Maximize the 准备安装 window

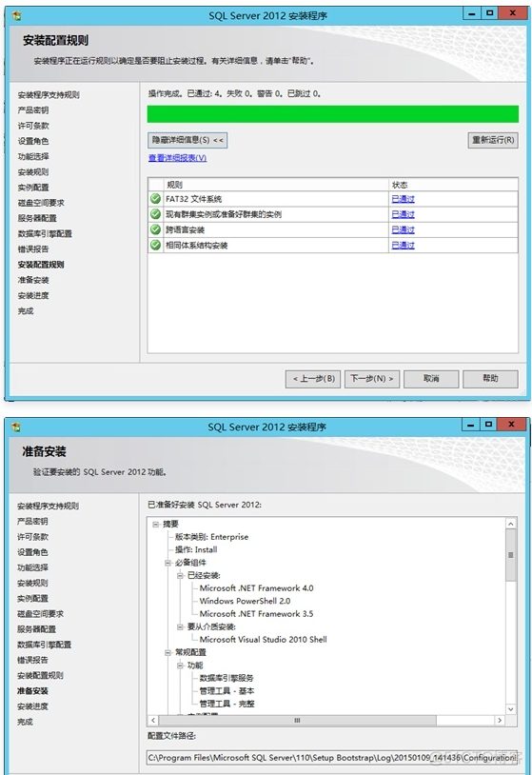click(488, 424)
